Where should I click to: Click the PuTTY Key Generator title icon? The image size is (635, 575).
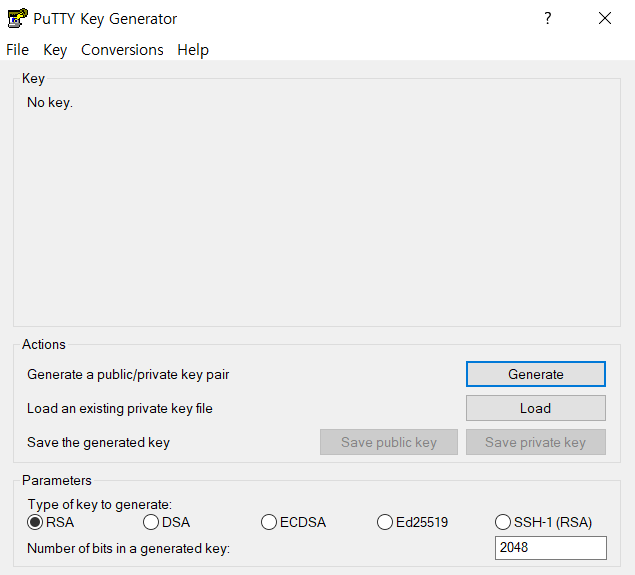point(17,18)
